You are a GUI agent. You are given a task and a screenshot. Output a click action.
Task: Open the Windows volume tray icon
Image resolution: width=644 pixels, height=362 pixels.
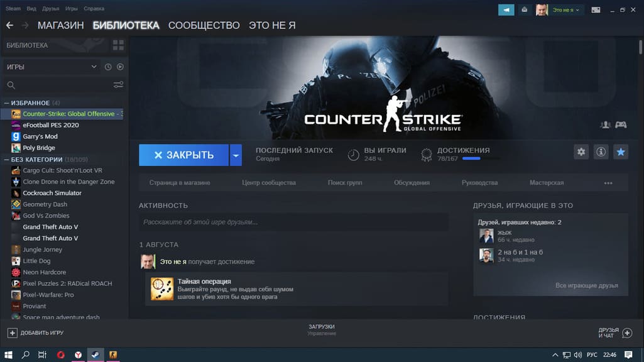point(578,354)
